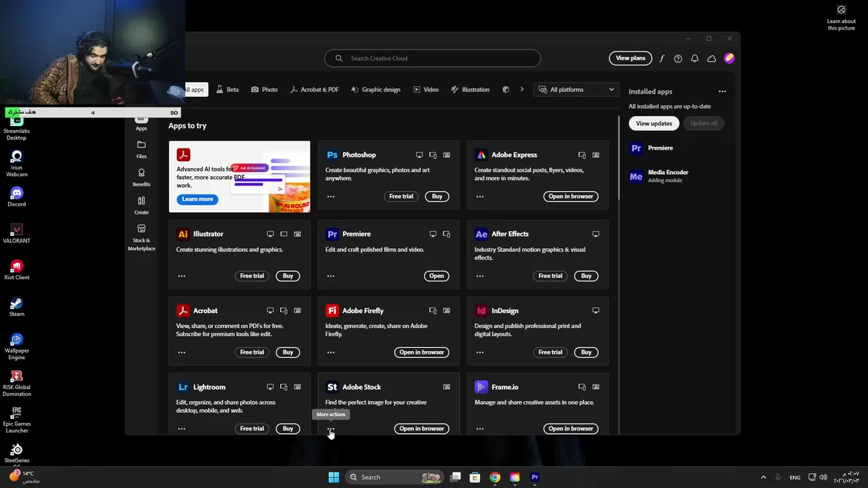This screenshot has width=868, height=488.
Task: Click Learn more on the Acrobat banner
Action: pyautogui.click(x=197, y=199)
